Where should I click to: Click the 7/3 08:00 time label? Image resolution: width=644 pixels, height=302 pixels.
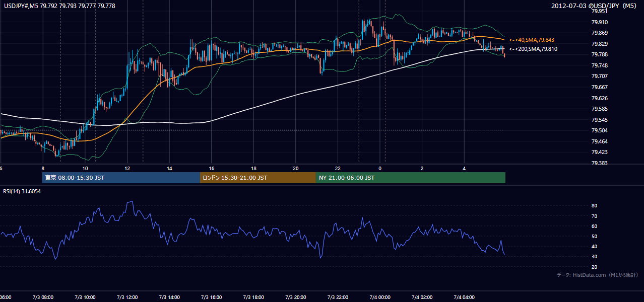point(43,297)
